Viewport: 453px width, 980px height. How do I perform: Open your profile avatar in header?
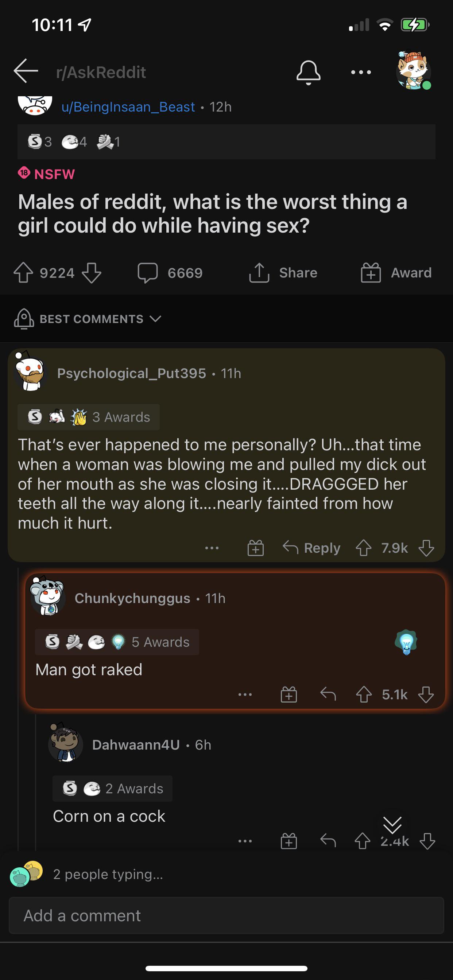point(413,71)
